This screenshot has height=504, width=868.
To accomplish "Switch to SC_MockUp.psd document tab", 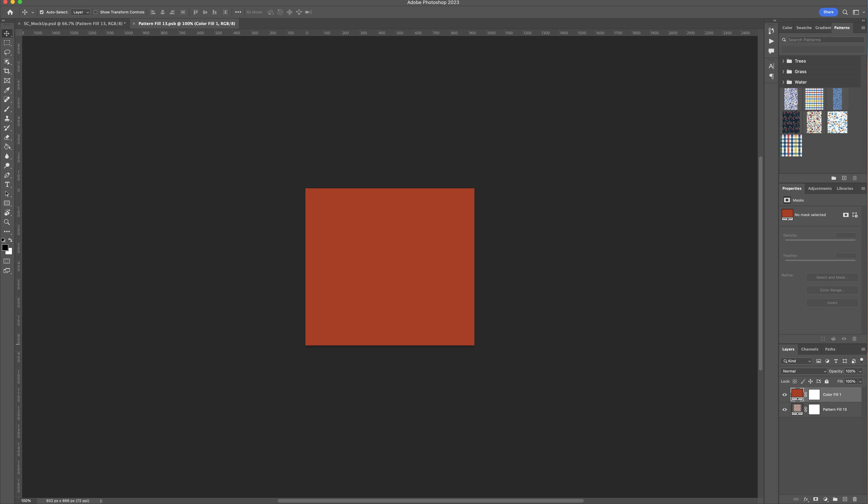I will [74, 23].
